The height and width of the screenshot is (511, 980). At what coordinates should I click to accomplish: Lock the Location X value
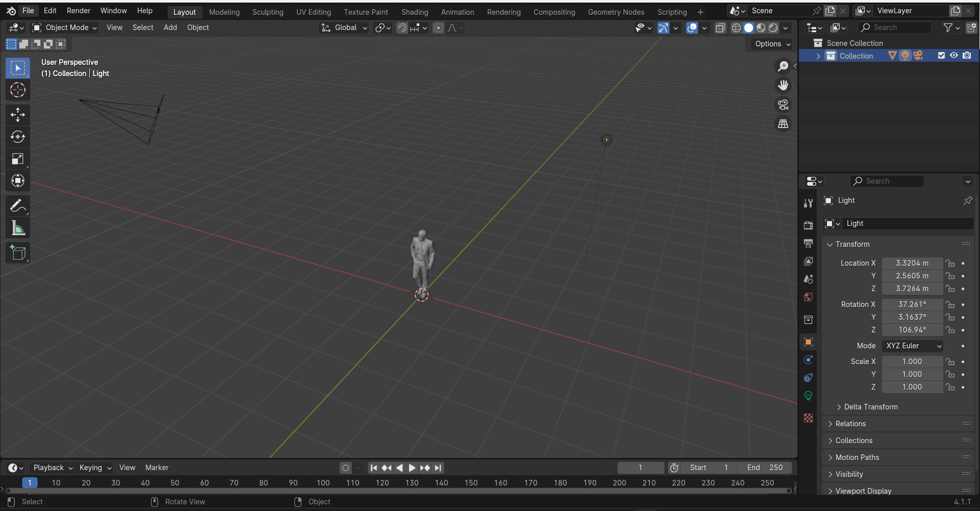(950, 263)
